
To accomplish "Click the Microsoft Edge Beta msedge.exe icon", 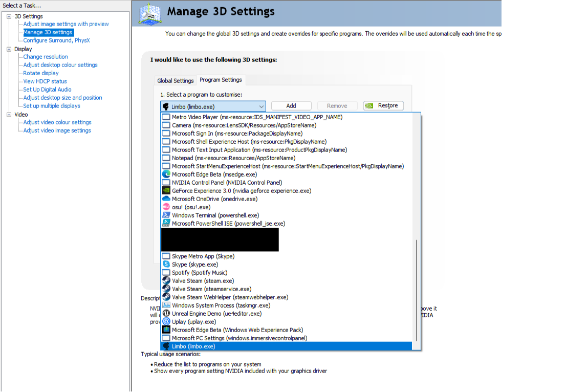I will click(166, 174).
